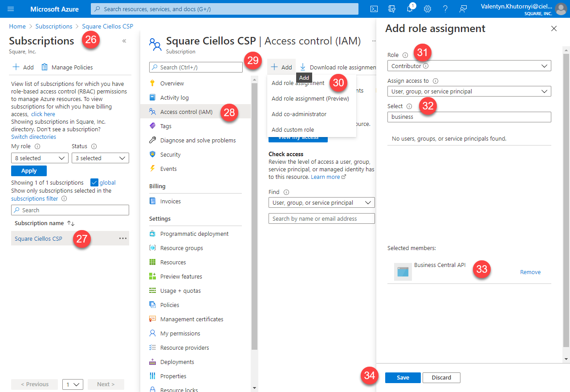Choose Add role assignment (Preview)

pyautogui.click(x=310, y=98)
